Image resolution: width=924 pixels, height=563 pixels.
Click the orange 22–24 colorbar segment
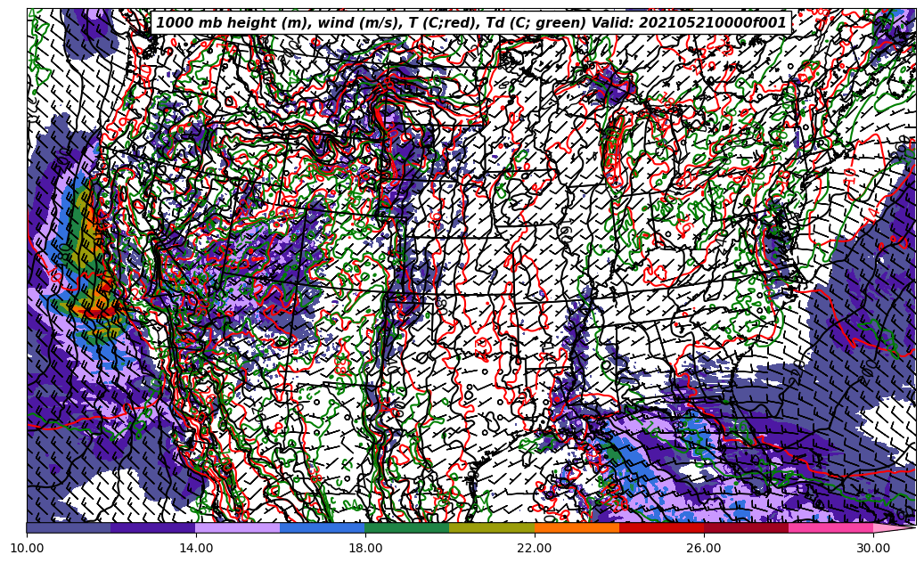click(x=576, y=527)
